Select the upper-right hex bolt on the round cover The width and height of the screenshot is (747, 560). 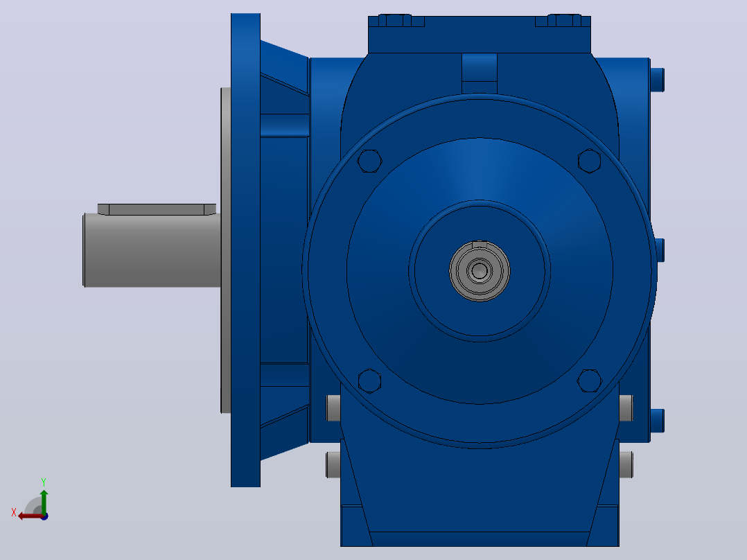589,161
